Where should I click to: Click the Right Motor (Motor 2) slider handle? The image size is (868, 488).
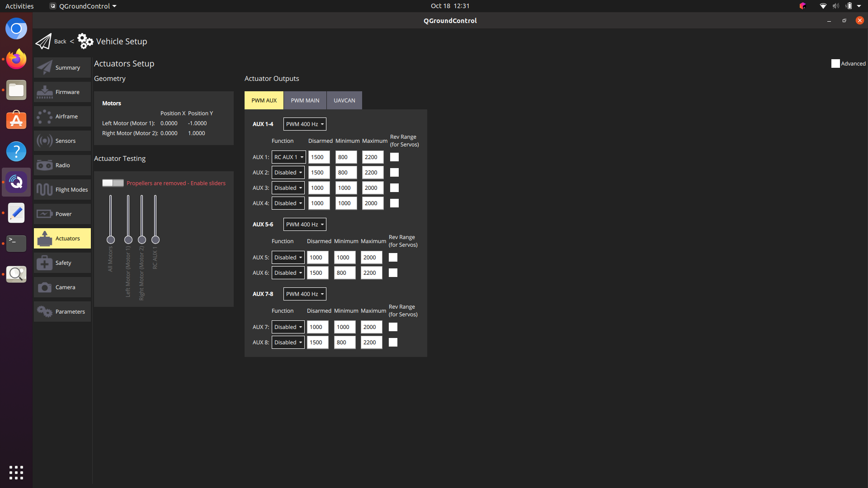[142, 240]
